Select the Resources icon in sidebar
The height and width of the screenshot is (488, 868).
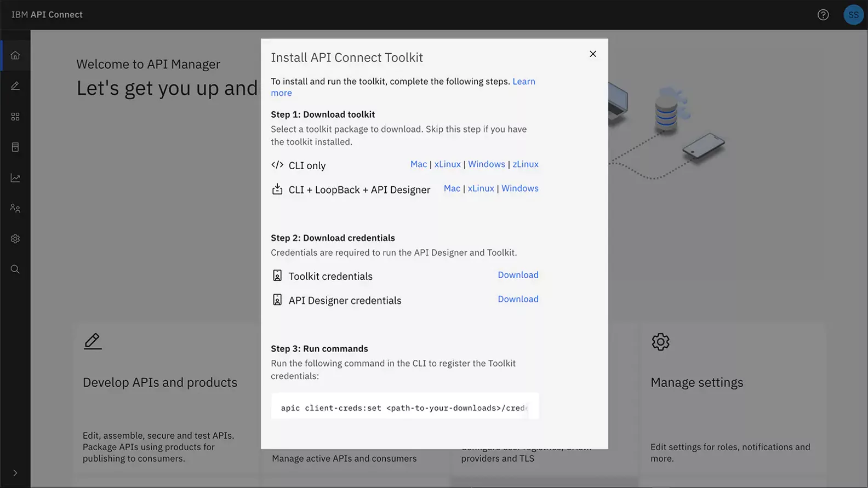pos(15,147)
